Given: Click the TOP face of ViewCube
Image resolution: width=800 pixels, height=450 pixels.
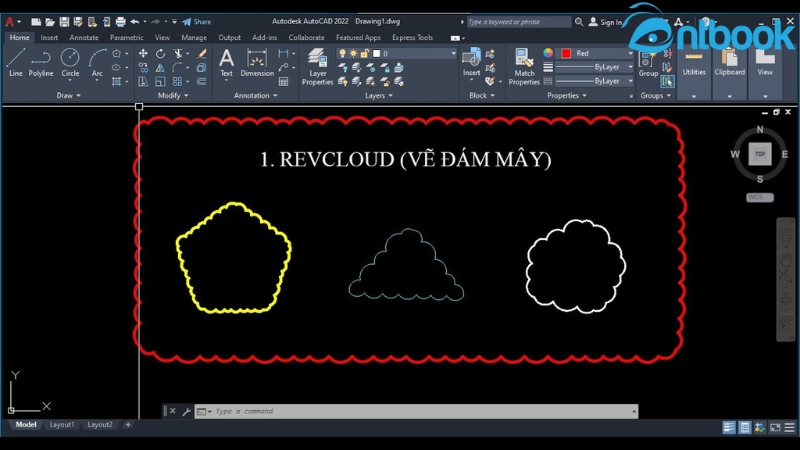Looking at the screenshot, I should tap(760, 154).
